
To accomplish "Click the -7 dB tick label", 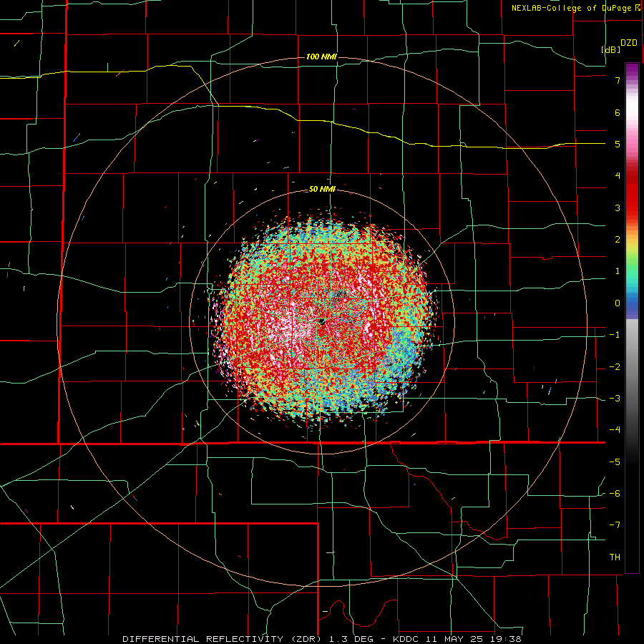I will 615,525.
